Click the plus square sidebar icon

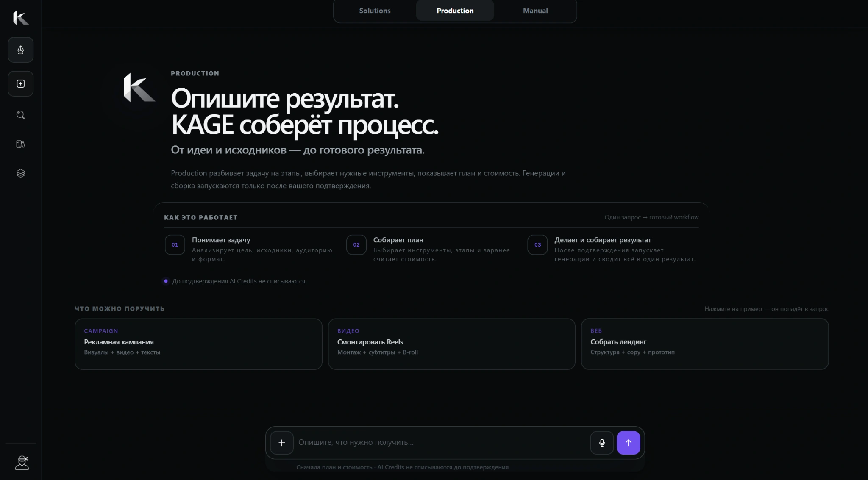pos(21,84)
